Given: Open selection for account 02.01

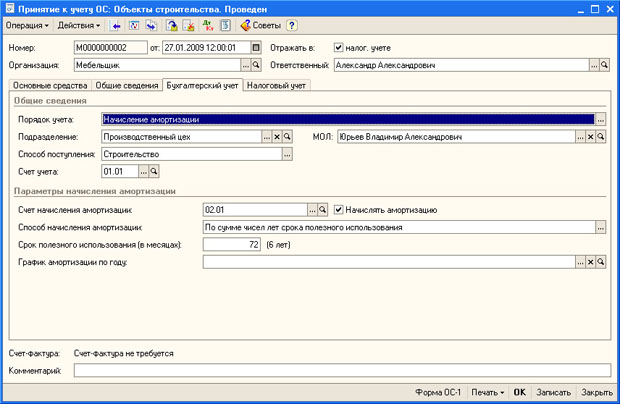Looking at the screenshot, I should pos(312,210).
